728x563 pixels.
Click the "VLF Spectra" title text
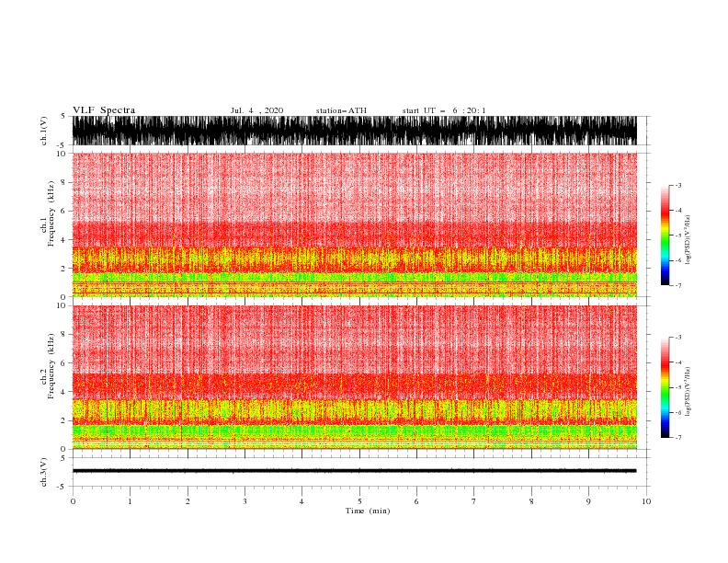click(x=104, y=110)
